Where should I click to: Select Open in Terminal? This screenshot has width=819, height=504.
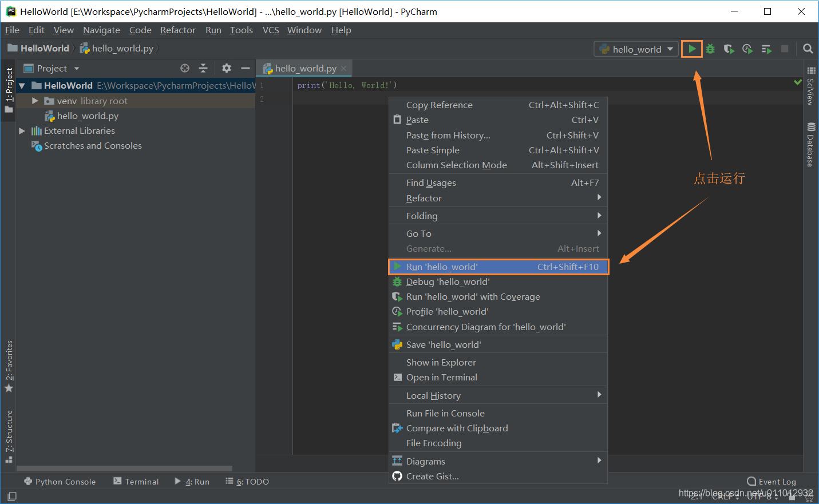[498, 377]
